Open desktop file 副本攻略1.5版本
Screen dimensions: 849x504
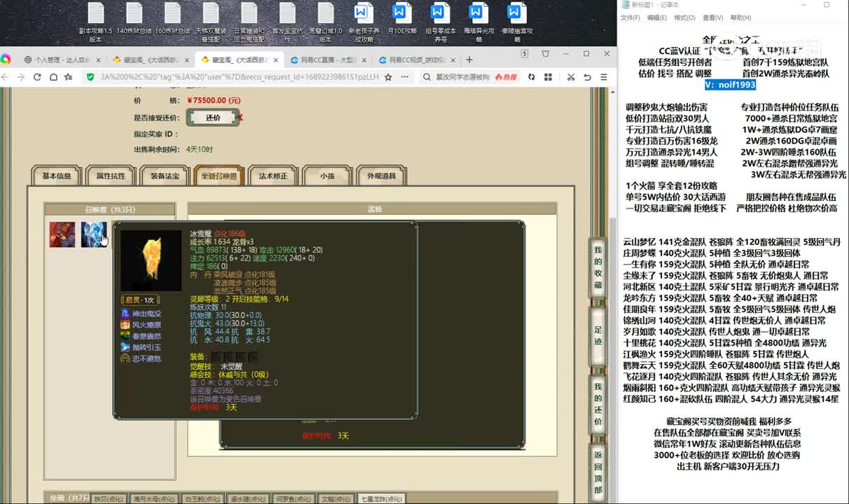click(96, 22)
